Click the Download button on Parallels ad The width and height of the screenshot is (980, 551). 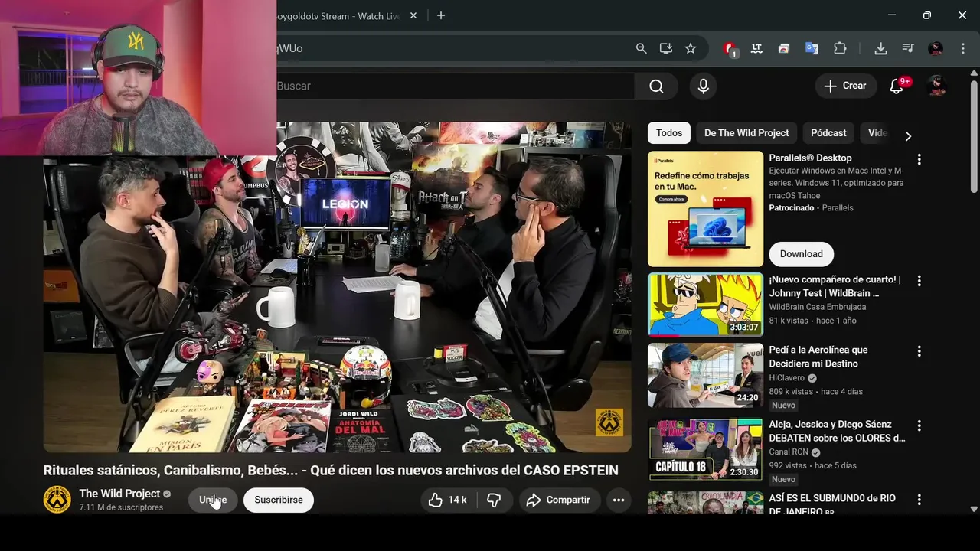tap(801, 254)
